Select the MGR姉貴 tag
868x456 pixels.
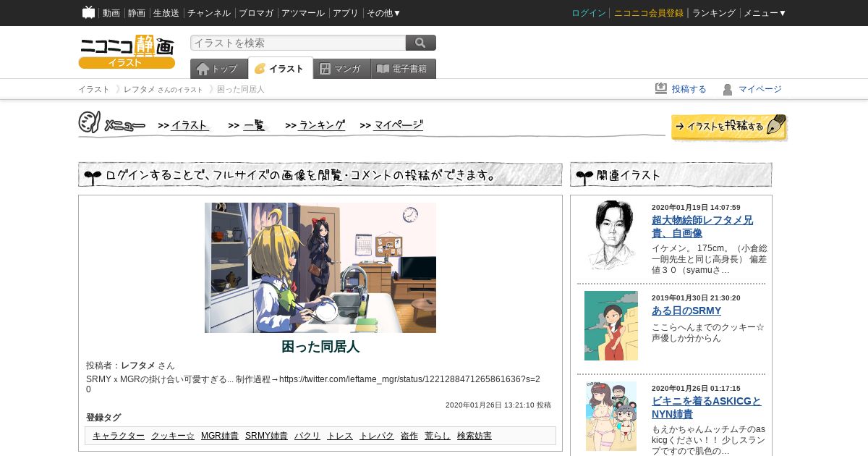[x=220, y=436]
